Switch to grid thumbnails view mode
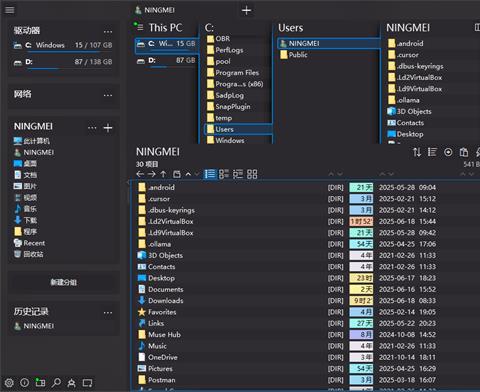Screen dimensions: 480x392 [x=252, y=174]
